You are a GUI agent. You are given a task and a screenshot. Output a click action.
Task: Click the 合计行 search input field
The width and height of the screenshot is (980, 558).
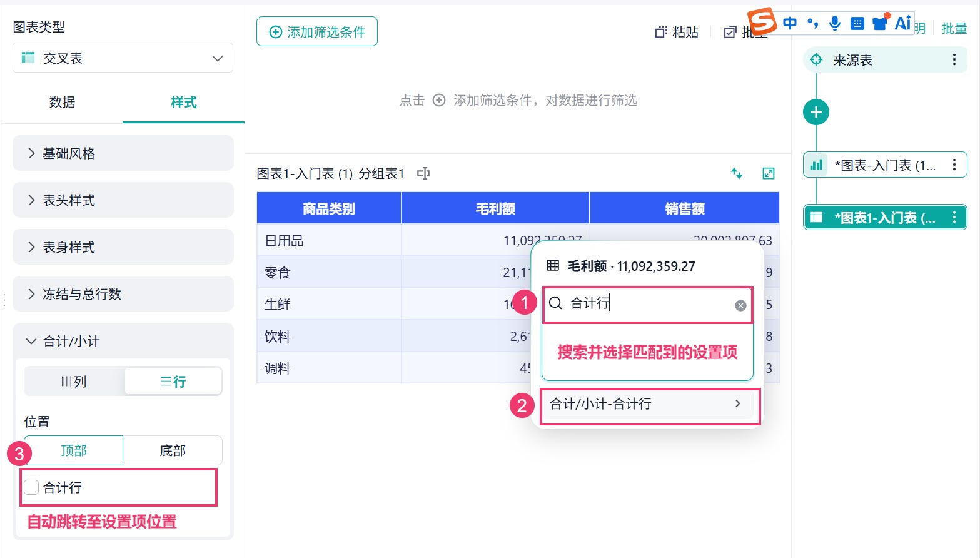tap(647, 305)
